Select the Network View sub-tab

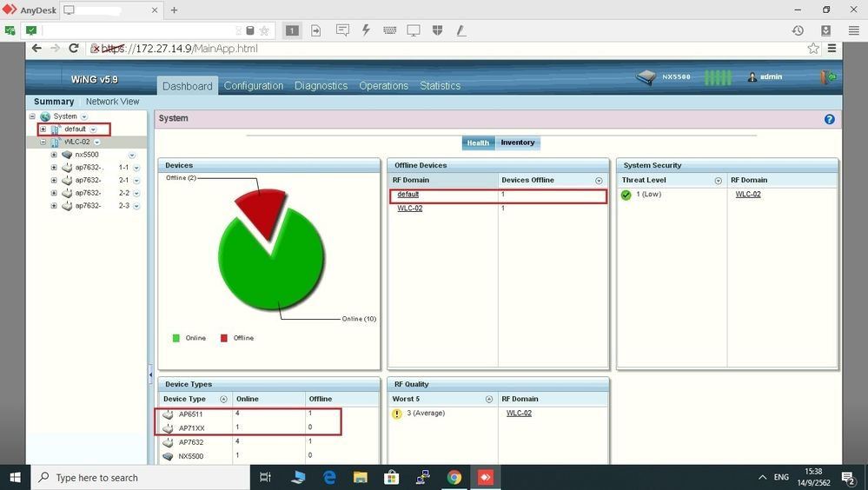pos(112,102)
